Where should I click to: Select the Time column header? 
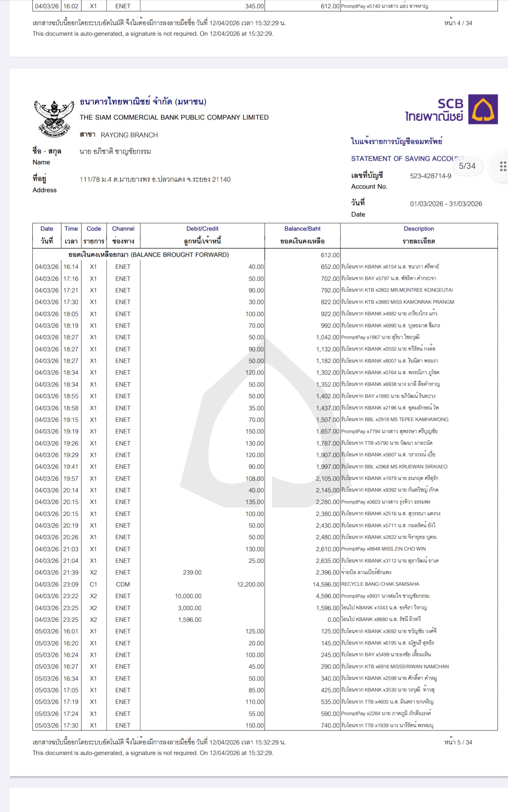coord(71,235)
